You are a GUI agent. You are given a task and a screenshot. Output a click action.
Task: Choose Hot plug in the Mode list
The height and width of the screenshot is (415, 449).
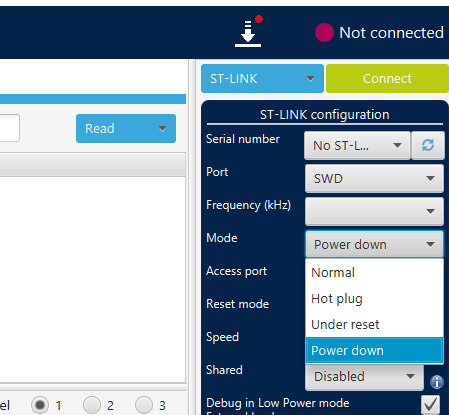point(374,299)
